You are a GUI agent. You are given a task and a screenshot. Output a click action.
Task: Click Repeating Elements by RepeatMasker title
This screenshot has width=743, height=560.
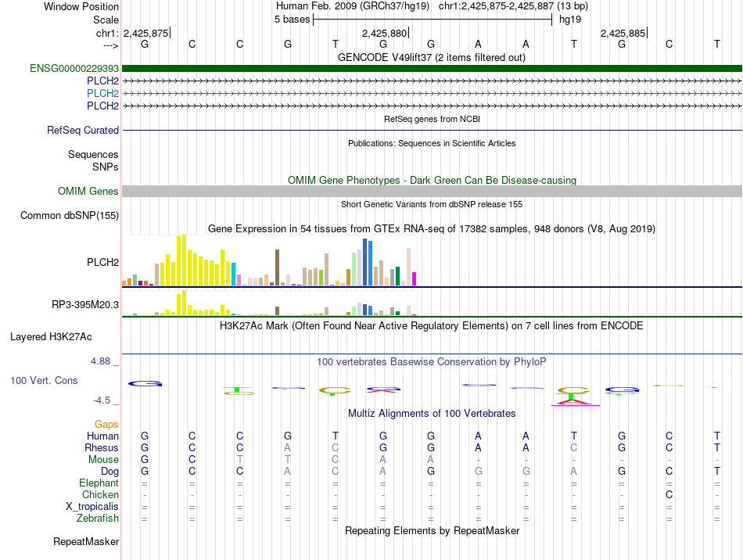click(x=432, y=530)
